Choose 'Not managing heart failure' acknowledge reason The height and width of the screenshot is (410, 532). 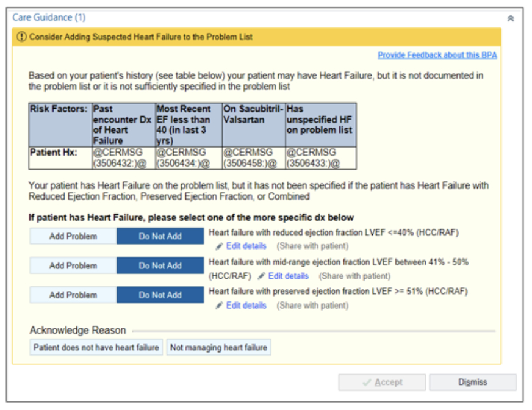[218, 348]
